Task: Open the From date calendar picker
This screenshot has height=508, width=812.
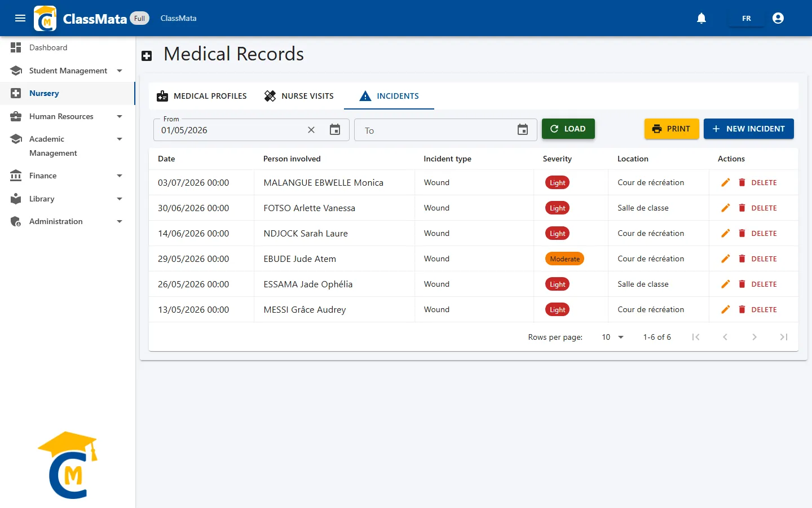Action: [x=335, y=130]
